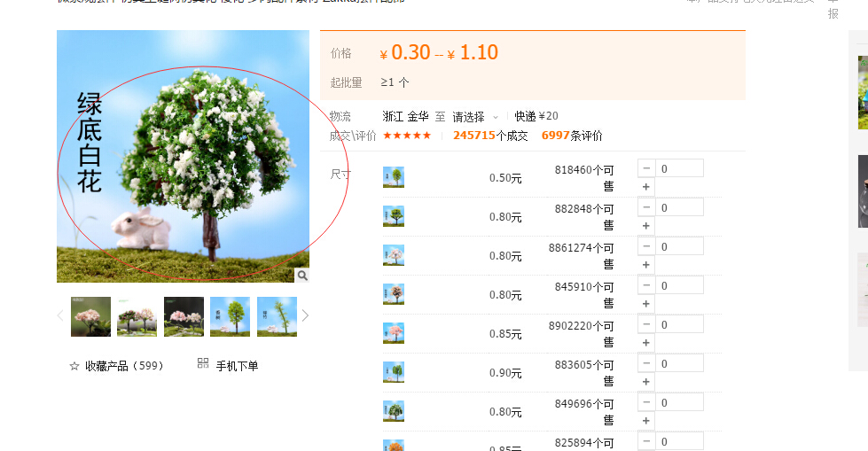Click plus for the 0.90元 variant

(646, 382)
